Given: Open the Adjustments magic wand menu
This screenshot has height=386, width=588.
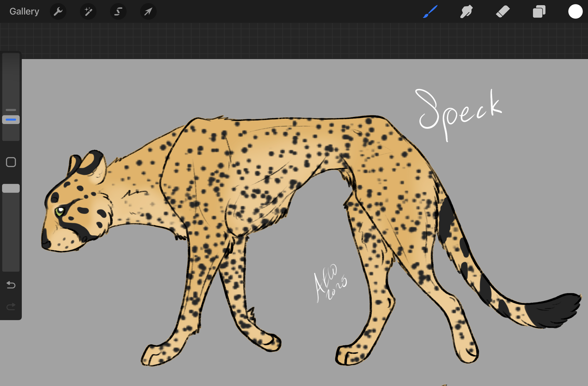Looking at the screenshot, I should coord(88,11).
